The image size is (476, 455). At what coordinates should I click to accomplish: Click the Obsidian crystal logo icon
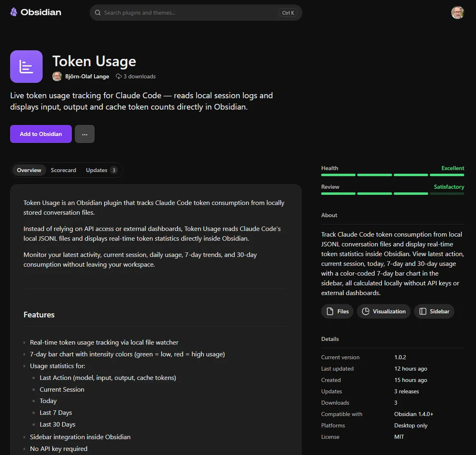(x=14, y=12)
